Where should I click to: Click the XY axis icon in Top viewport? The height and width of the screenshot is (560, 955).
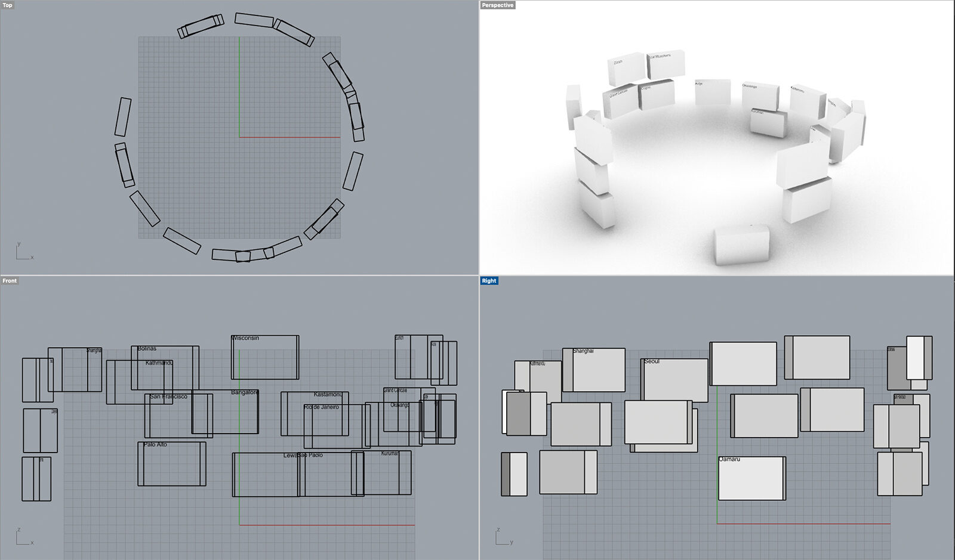coord(23,253)
